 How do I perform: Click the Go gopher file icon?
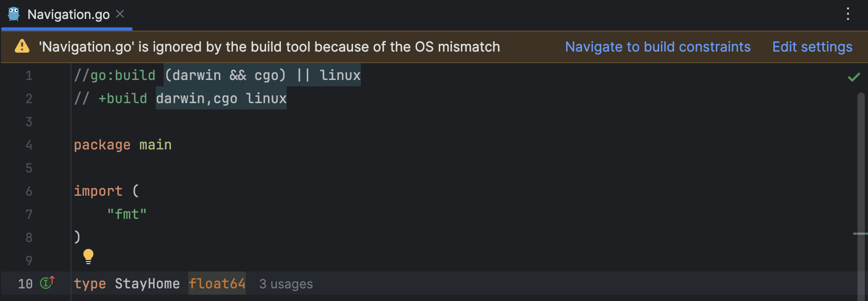point(14,14)
